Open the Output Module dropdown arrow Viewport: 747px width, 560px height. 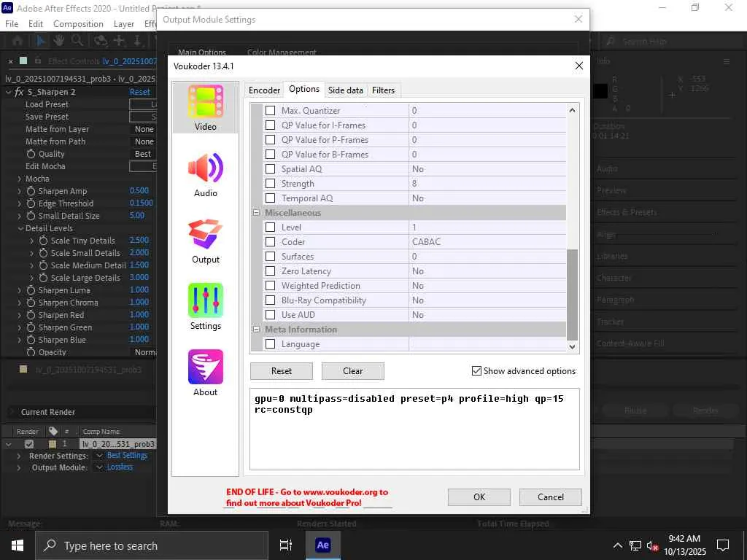point(99,467)
